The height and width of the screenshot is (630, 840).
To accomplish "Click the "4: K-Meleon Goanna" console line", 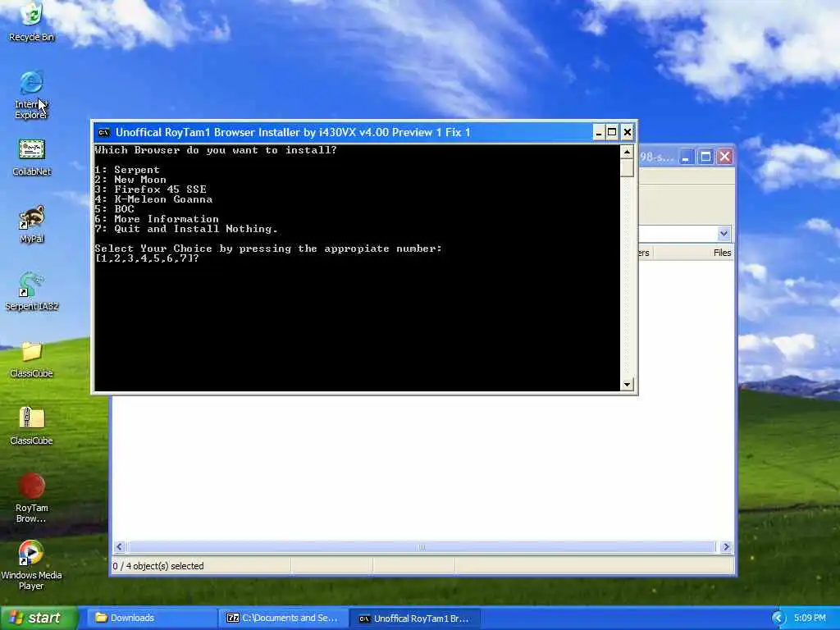I will coord(153,199).
